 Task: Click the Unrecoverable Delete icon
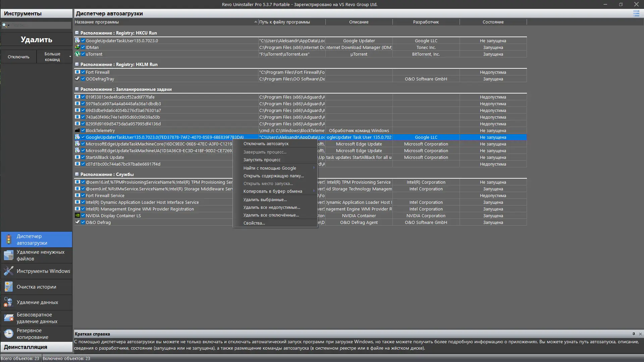click(x=9, y=318)
